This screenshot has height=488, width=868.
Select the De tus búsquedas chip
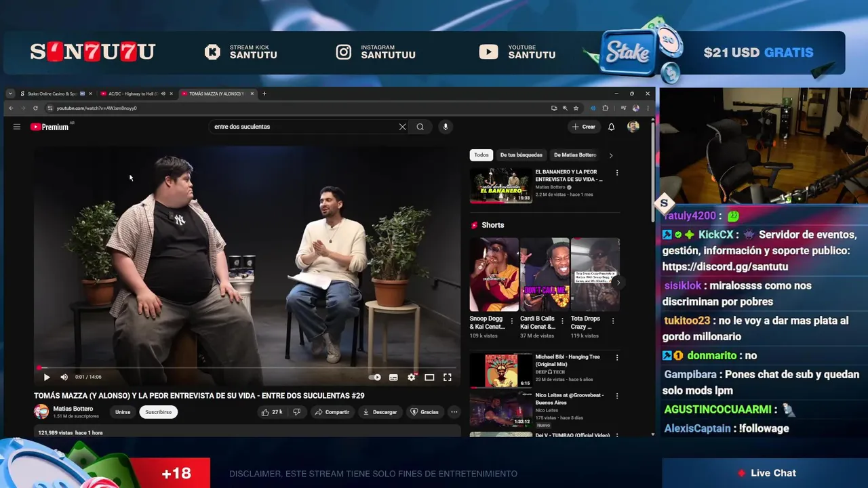[x=521, y=155]
